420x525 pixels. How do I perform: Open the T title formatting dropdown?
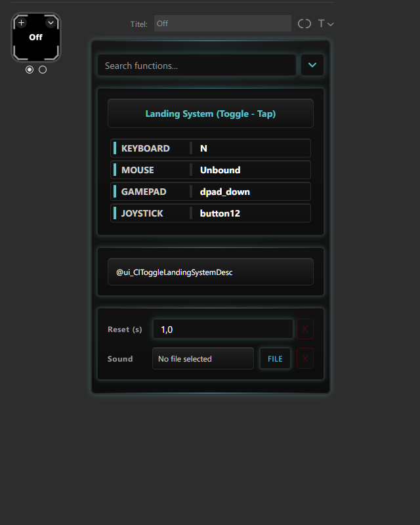(x=325, y=24)
